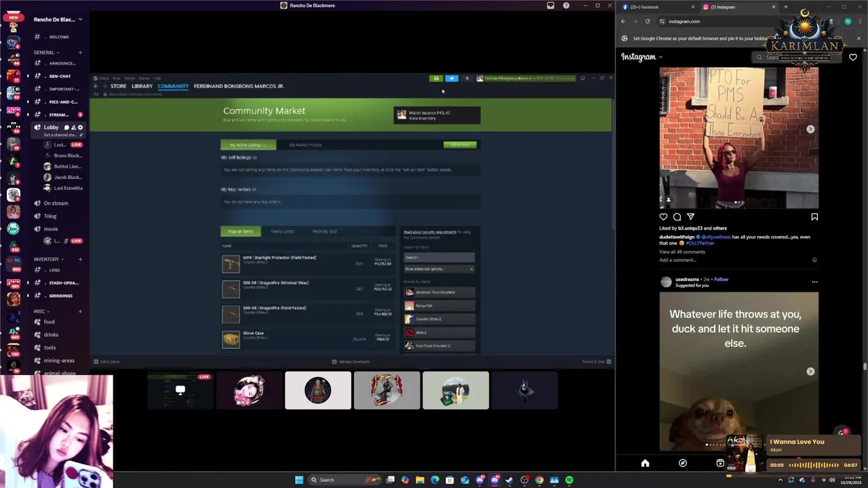Click the green Sell an item button
Screen dimensions: 868x488
click(x=460, y=144)
